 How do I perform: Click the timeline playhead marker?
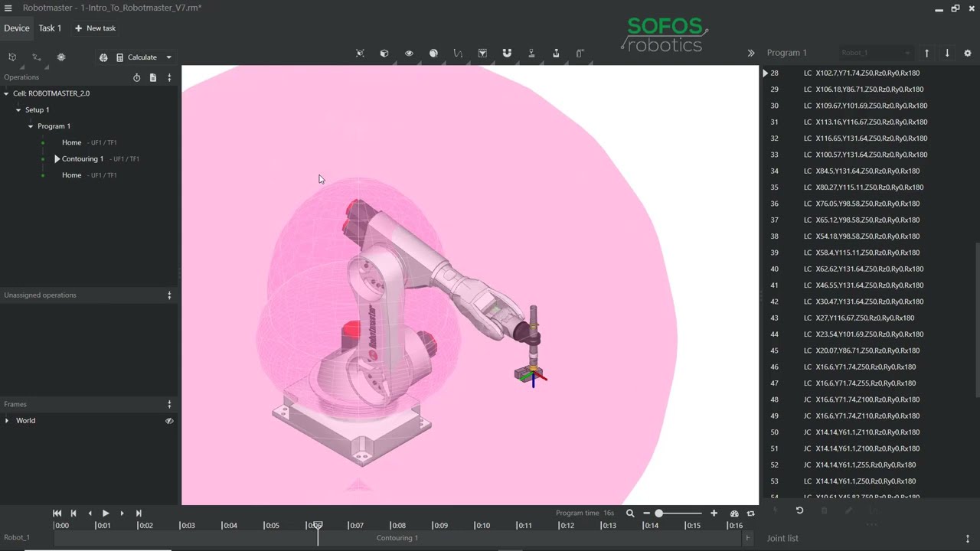[318, 525]
